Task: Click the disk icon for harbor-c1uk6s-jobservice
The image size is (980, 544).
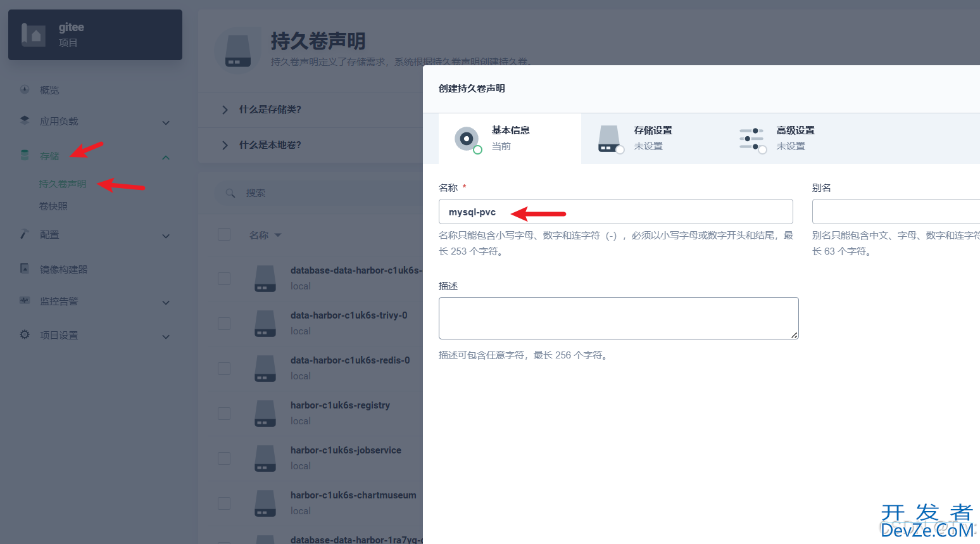Action: (x=265, y=458)
